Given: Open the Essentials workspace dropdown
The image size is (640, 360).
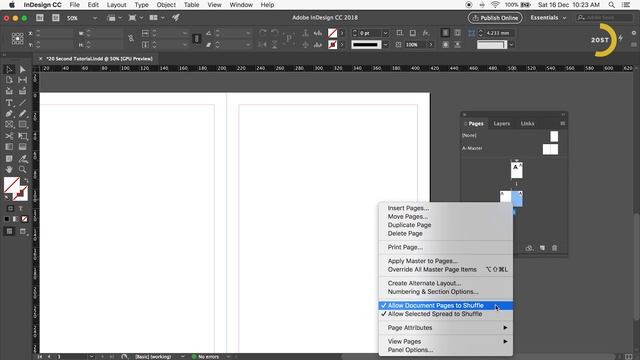Looking at the screenshot, I should [x=548, y=18].
